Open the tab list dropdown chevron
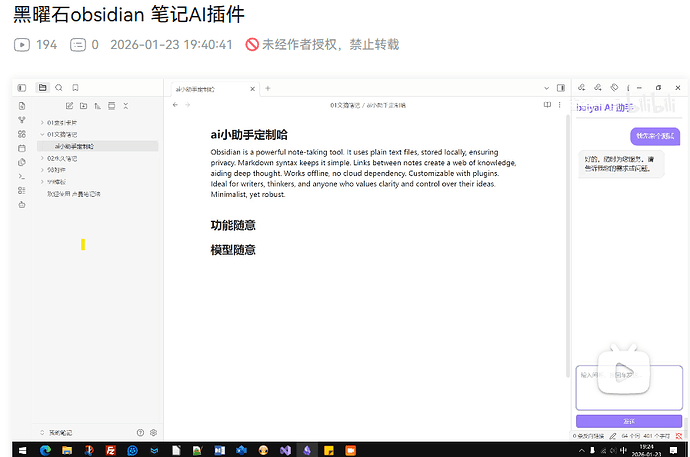 point(547,88)
